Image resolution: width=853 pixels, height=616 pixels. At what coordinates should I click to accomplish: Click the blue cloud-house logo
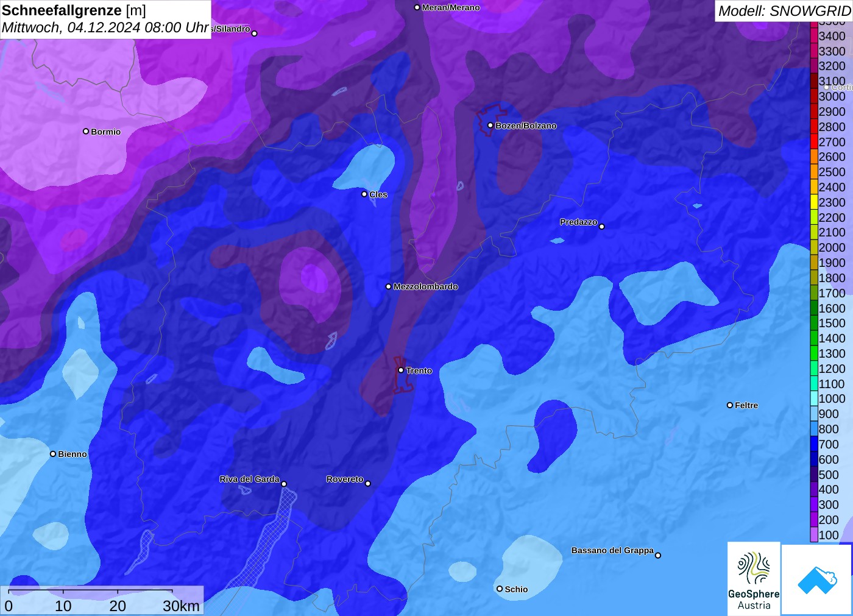[x=817, y=579]
